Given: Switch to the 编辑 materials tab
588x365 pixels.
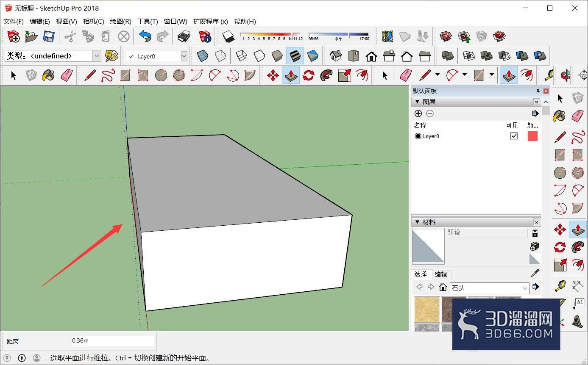Looking at the screenshot, I should coord(441,274).
